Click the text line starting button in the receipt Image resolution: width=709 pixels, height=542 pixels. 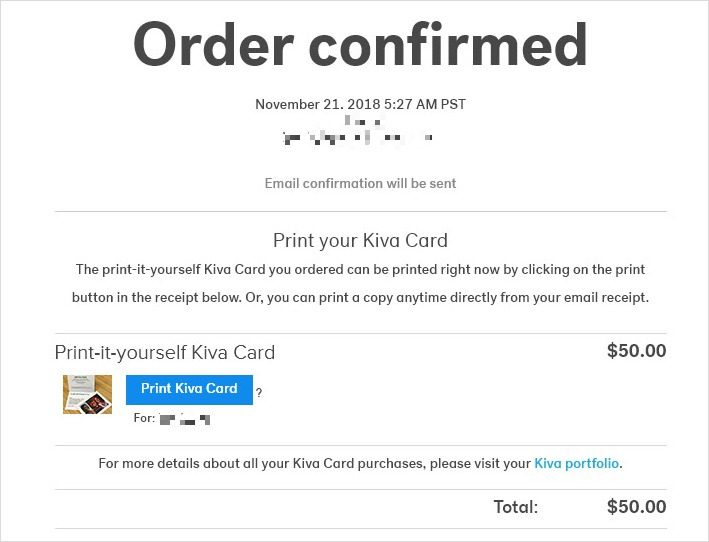pyautogui.click(x=360, y=297)
